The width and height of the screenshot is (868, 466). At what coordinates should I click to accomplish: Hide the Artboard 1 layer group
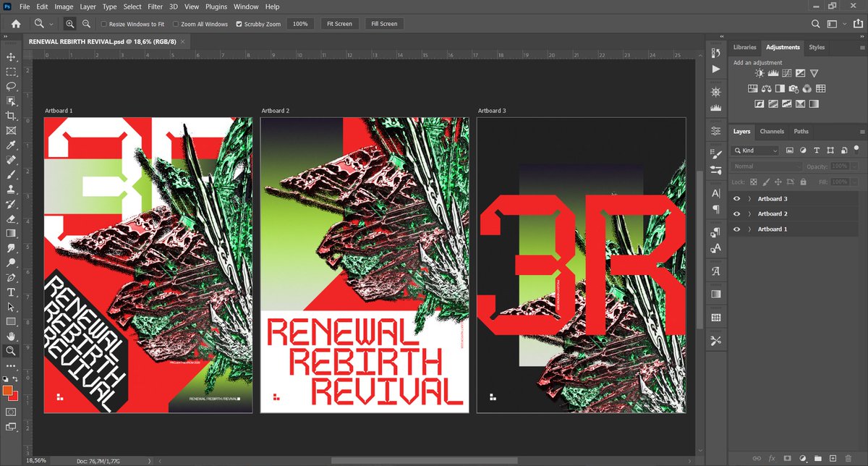click(x=736, y=229)
